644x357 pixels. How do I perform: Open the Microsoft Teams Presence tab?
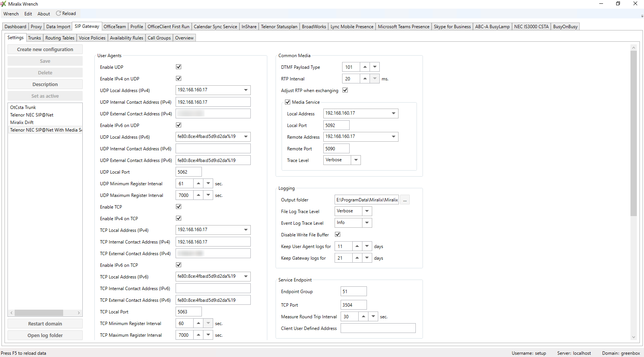403,27
